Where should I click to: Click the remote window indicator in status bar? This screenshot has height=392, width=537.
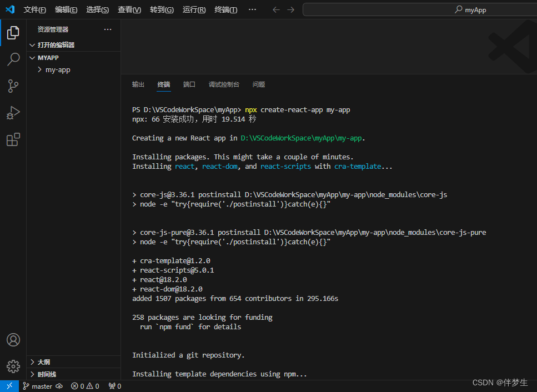[x=8, y=385]
